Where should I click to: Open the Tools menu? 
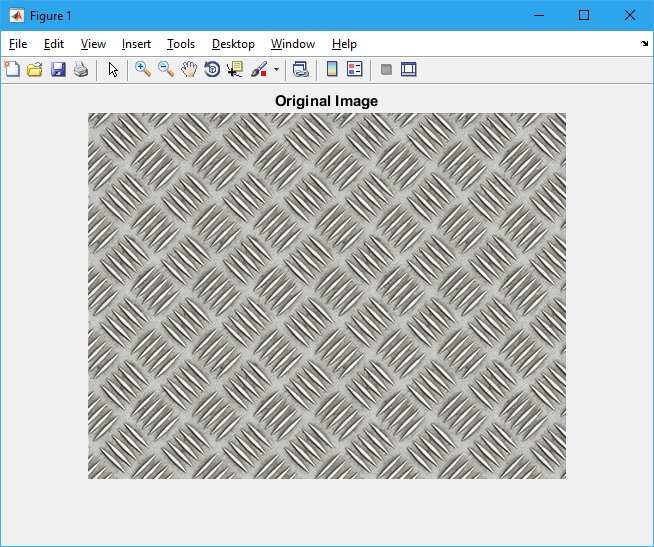pos(181,44)
